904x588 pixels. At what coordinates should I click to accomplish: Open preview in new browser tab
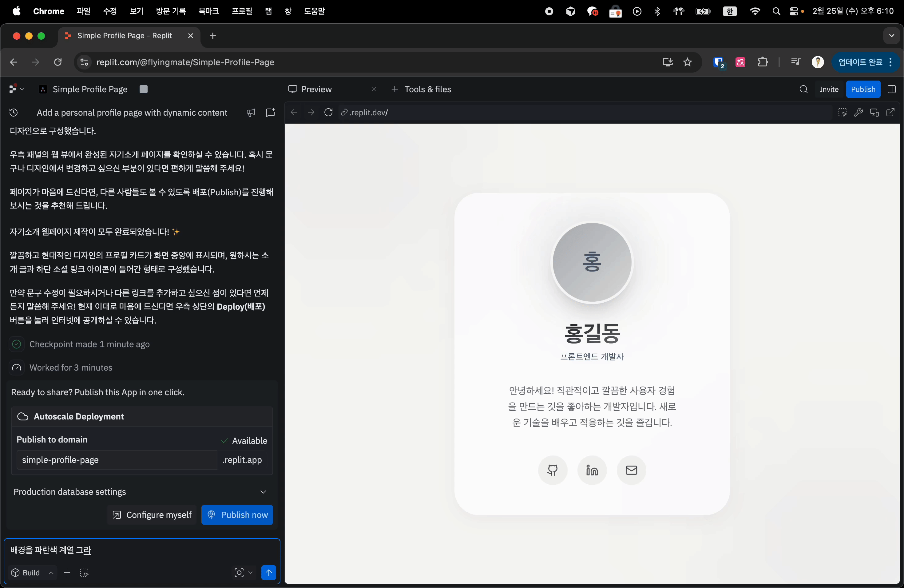pyautogui.click(x=890, y=113)
